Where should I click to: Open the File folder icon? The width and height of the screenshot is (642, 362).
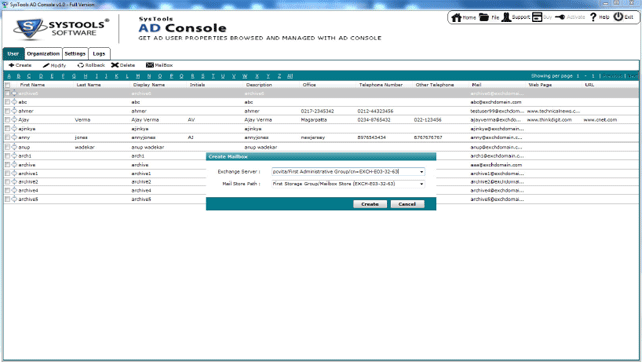click(x=484, y=17)
